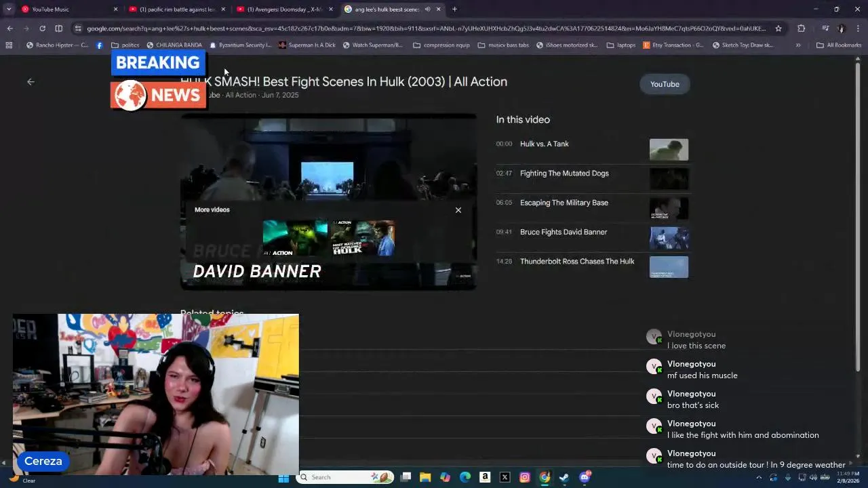Click the Windows taskbar search box
Screen dimensions: 868x488
tap(346, 477)
